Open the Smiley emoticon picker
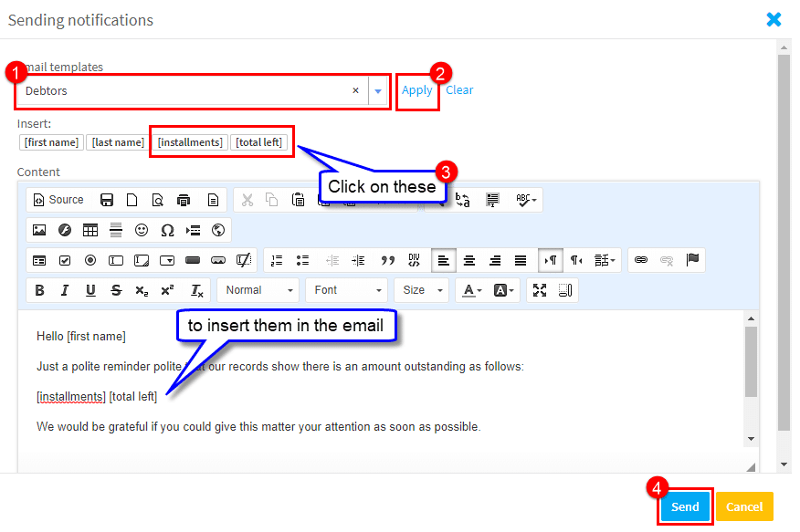This screenshot has height=532, width=800. click(x=142, y=230)
